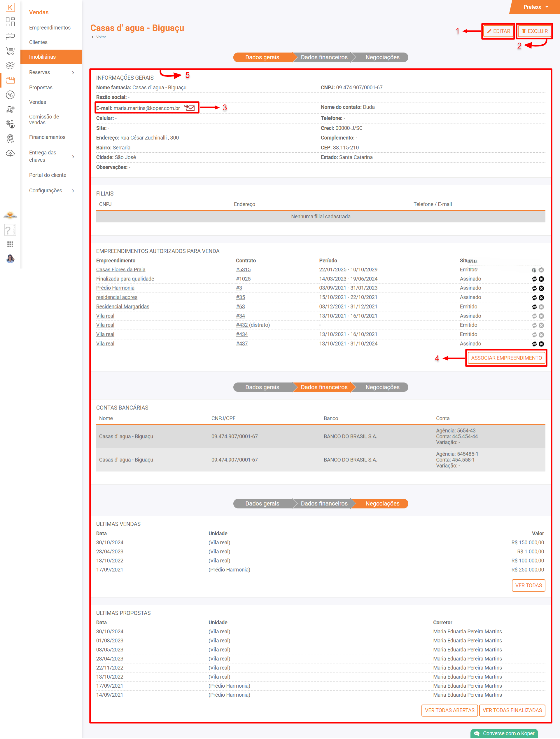Click the ASSOCIAR EMPREENDIMENTO button
The width and height of the screenshot is (560, 739).
[506, 358]
